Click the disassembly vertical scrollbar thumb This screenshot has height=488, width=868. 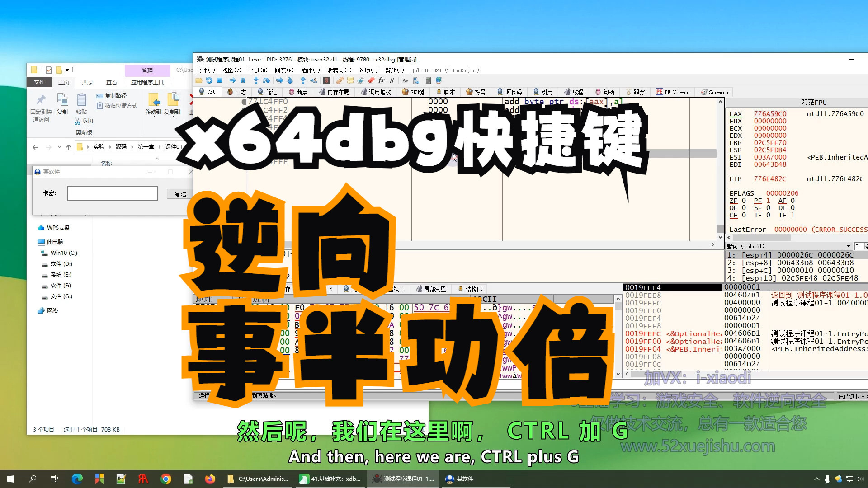click(x=720, y=229)
